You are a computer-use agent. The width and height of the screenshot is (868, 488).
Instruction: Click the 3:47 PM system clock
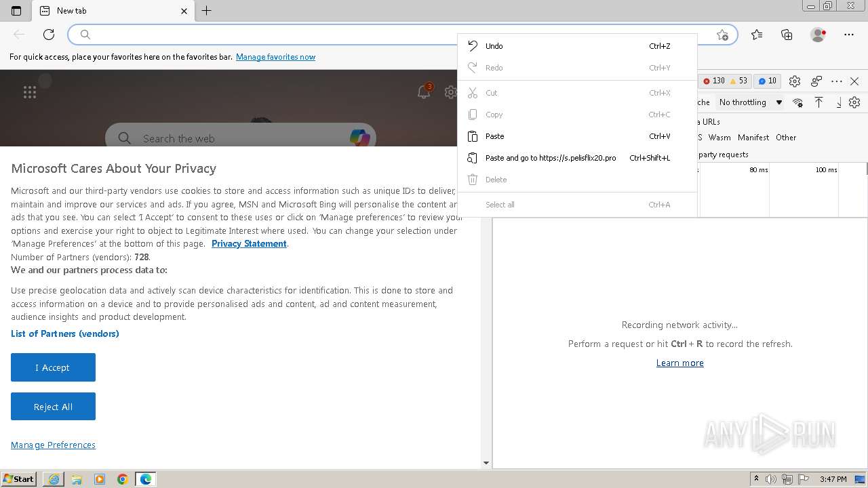[x=833, y=479]
